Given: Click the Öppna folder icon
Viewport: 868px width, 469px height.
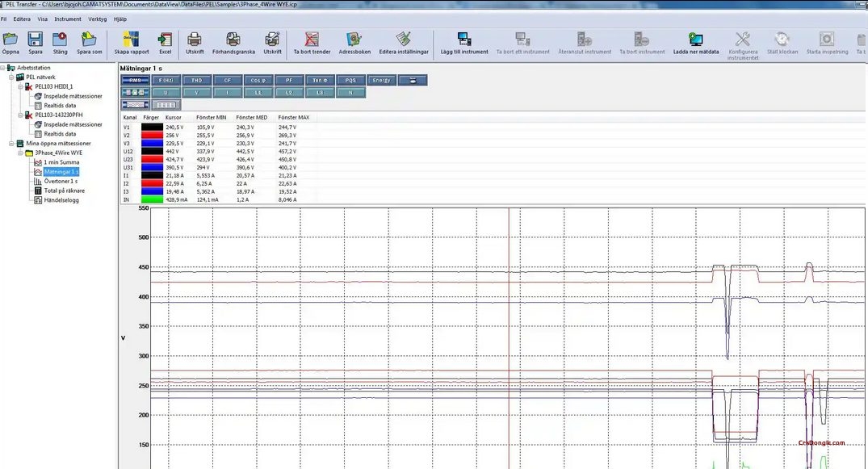Looking at the screenshot, I should [10, 40].
